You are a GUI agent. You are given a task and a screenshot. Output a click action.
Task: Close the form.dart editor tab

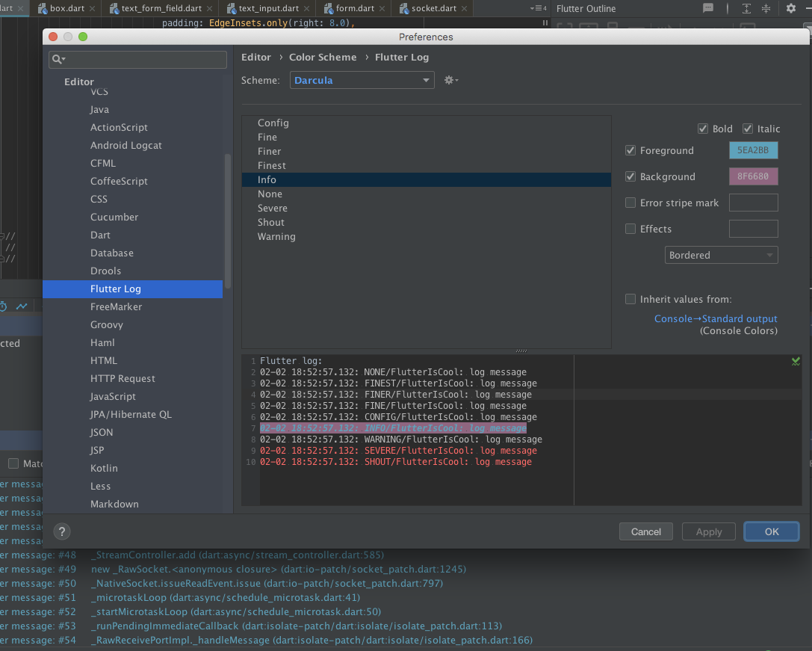(382, 8)
